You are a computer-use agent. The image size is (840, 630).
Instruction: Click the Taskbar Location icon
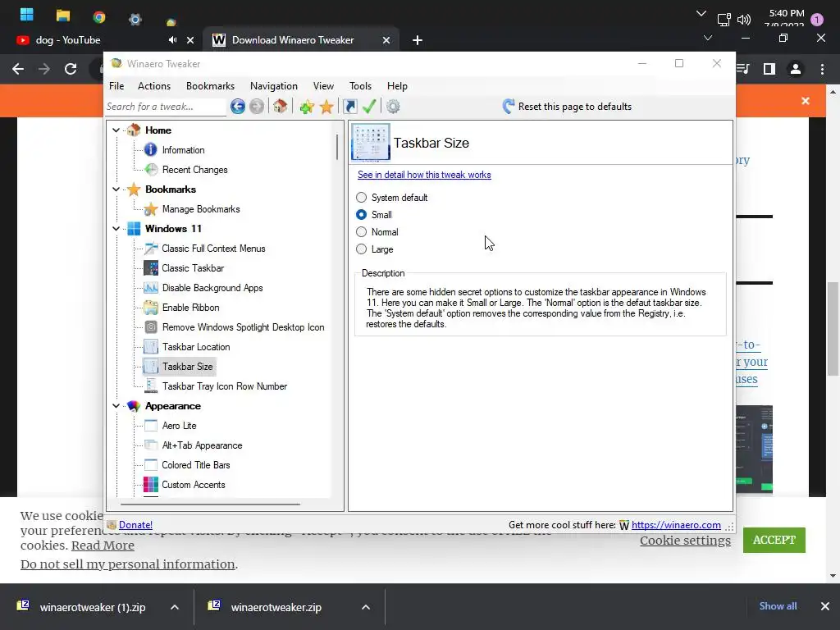pyautogui.click(x=151, y=347)
